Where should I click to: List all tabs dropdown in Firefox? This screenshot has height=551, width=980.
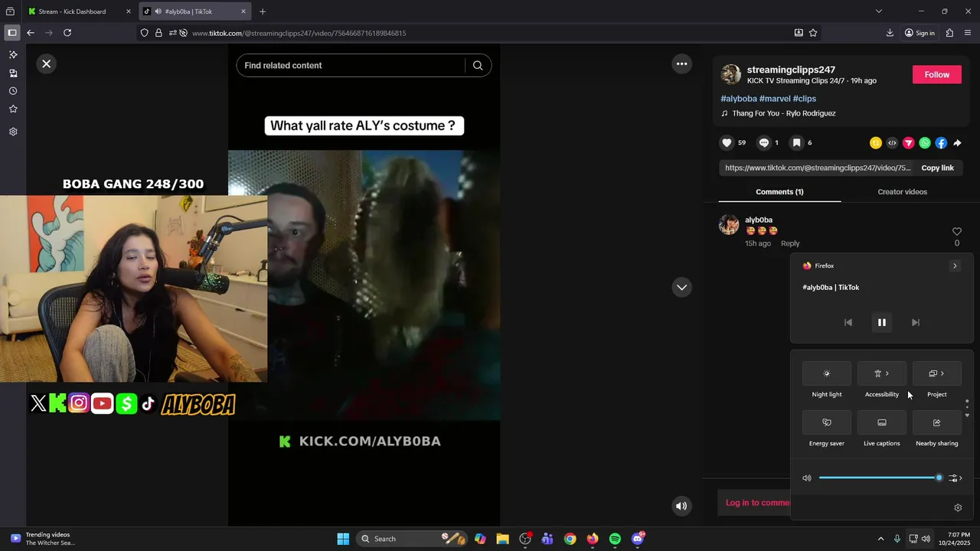point(879,11)
